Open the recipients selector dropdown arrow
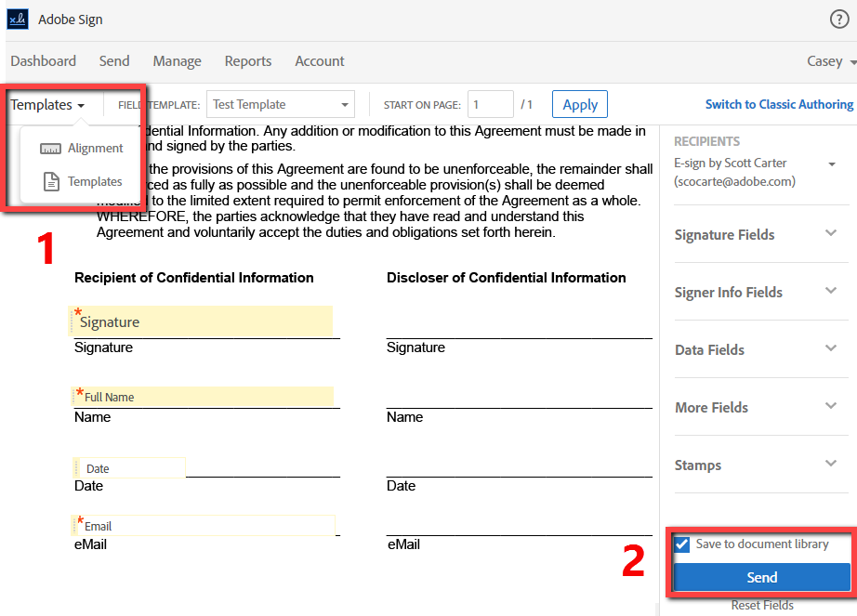This screenshot has height=616, width=857. tap(832, 164)
